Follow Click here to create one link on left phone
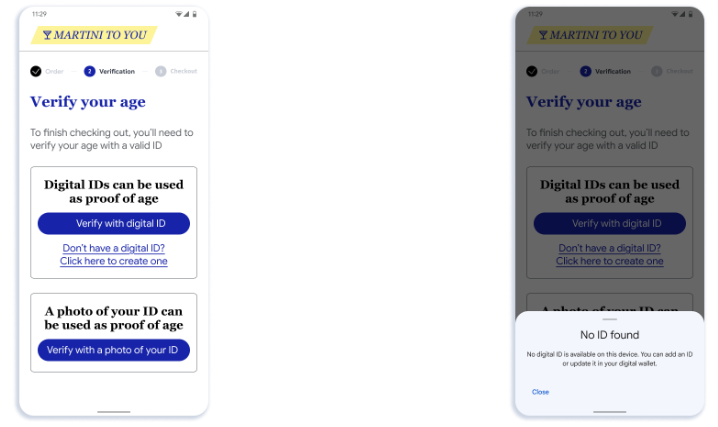The height and width of the screenshot is (427, 718). tap(114, 261)
